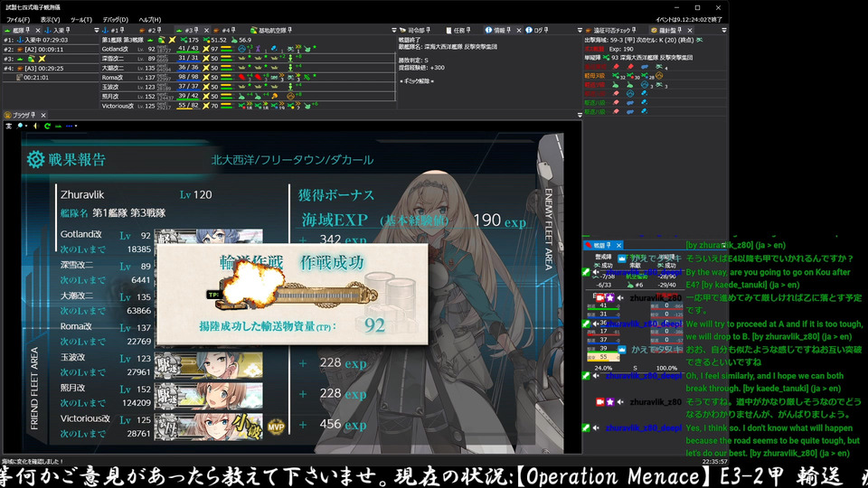Switch to the #4 fleet tab
This screenshot has height=488, width=868.
tap(226, 30)
